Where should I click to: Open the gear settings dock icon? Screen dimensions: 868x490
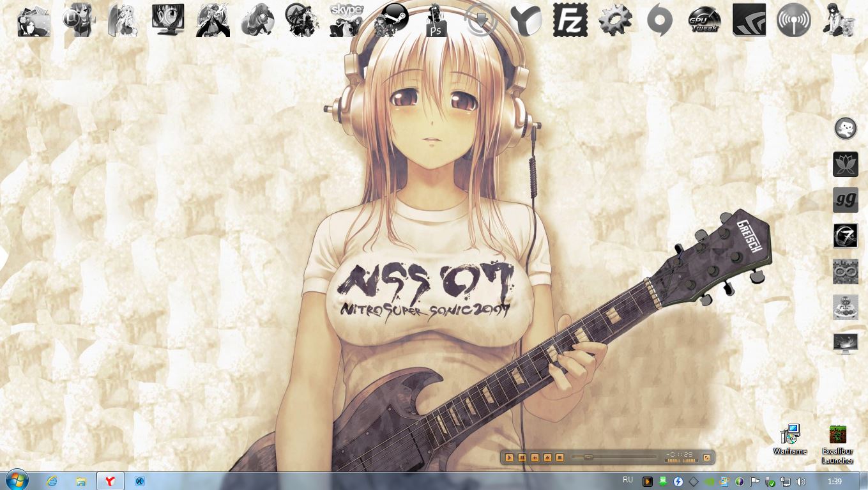coord(614,20)
